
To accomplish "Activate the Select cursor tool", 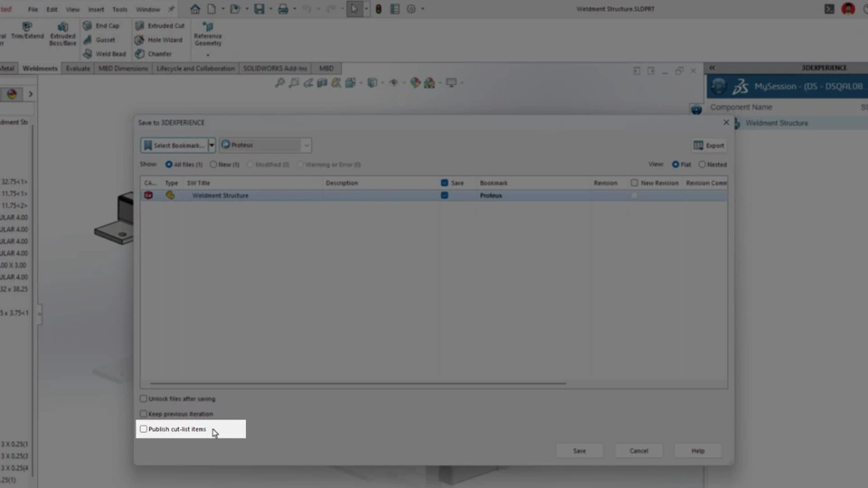I will point(354,9).
